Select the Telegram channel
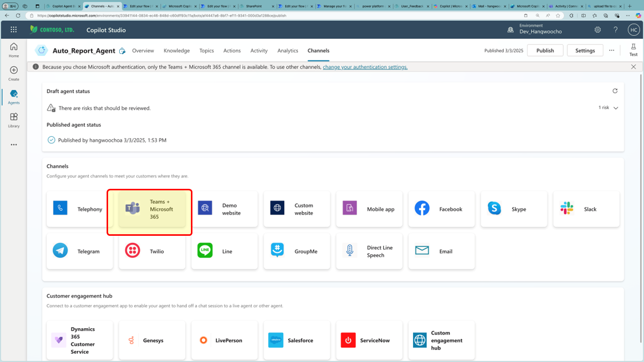The image size is (644, 362). (80, 251)
